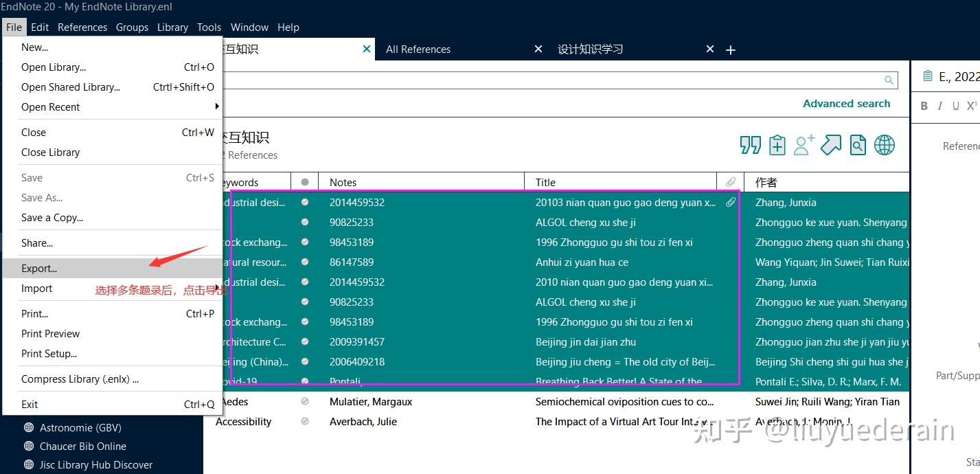This screenshot has width=980, height=474.
Task: Open the Advanced search link
Action: coord(846,104)
